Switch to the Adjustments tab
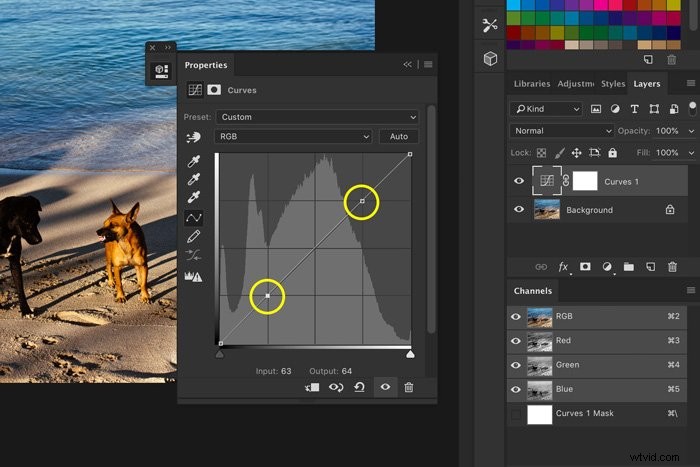Image resolution: width=700 pixels, height=467 pixels. coord(576,84)
